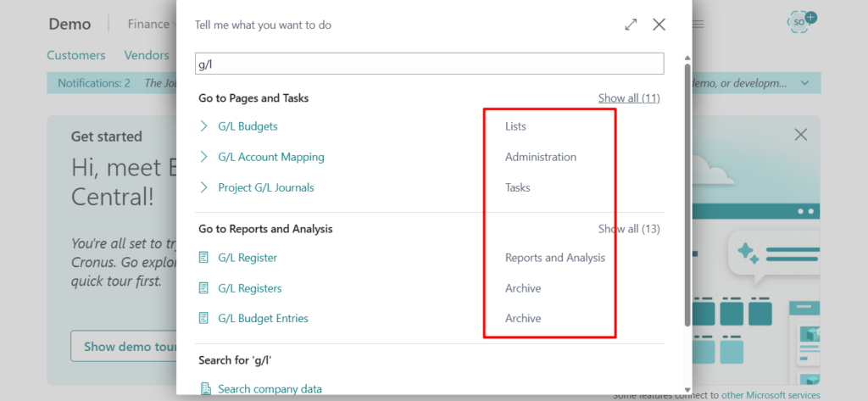Expand the notifications bar chevron

[804, 83]
